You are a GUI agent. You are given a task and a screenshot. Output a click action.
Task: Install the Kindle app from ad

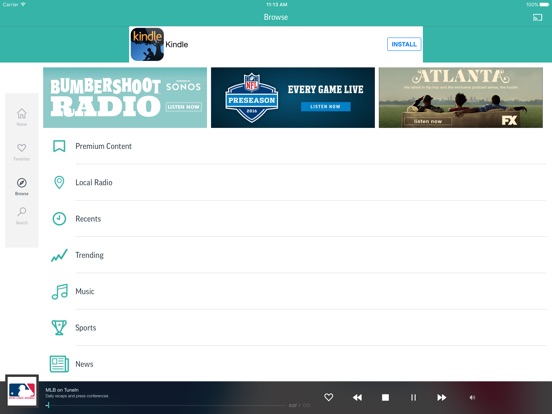pos(404,44)
